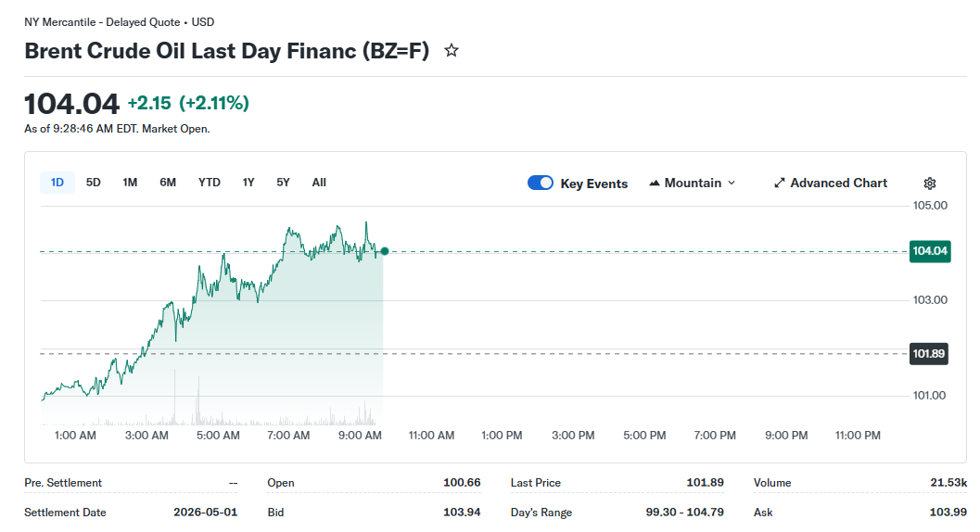Switch chart to 1Y range
This screenshot has height=532, width=980.
tap(248, 183)
